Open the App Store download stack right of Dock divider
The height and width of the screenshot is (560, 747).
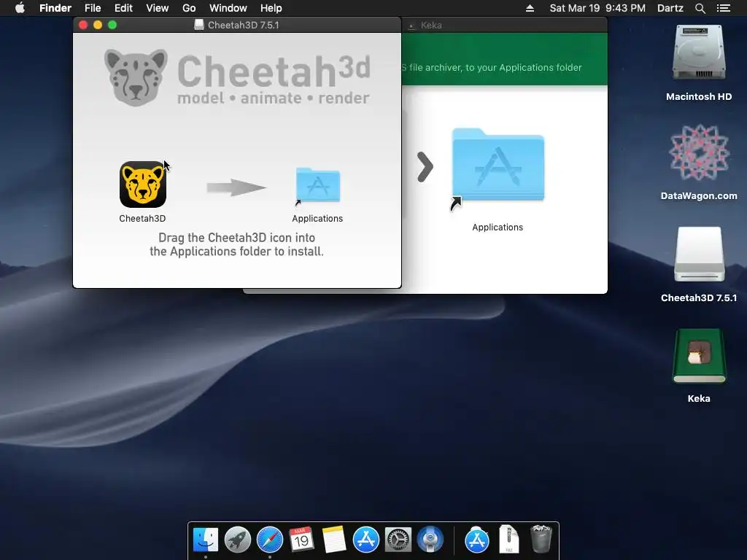(x=477, y=540)
